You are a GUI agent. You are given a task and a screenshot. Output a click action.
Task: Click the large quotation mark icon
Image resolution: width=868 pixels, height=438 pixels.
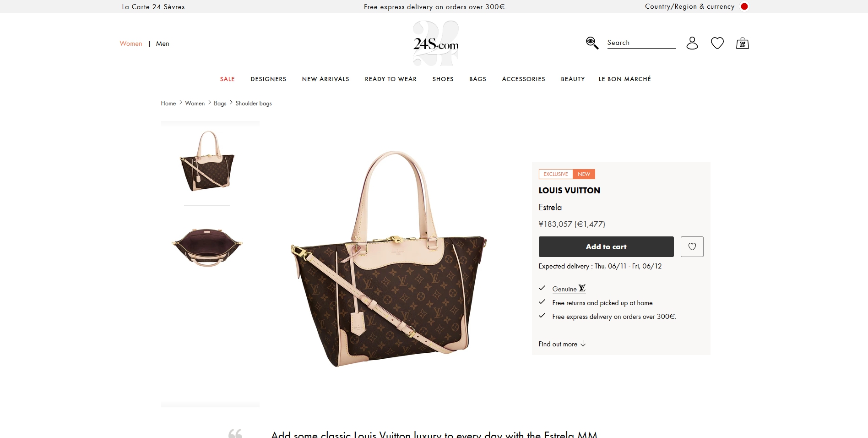coord(235,433)
